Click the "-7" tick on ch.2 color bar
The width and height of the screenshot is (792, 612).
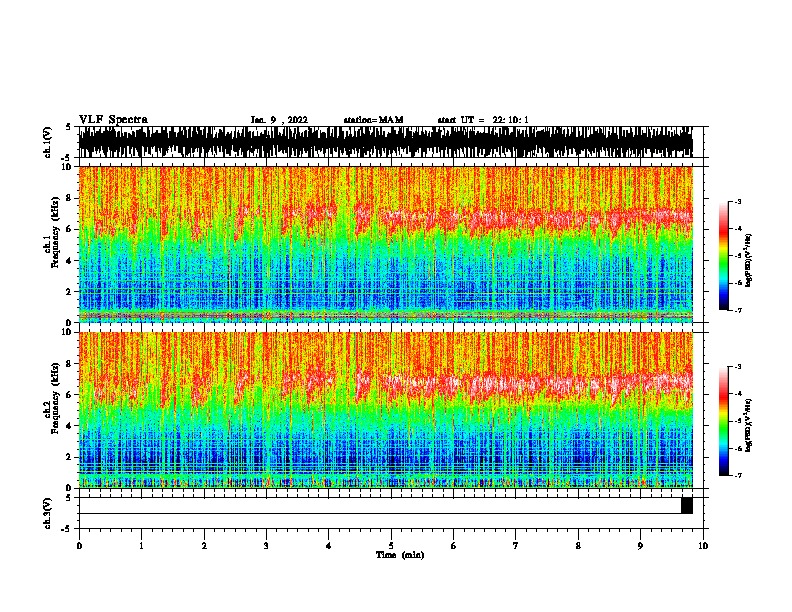click(x=738, y=475)
